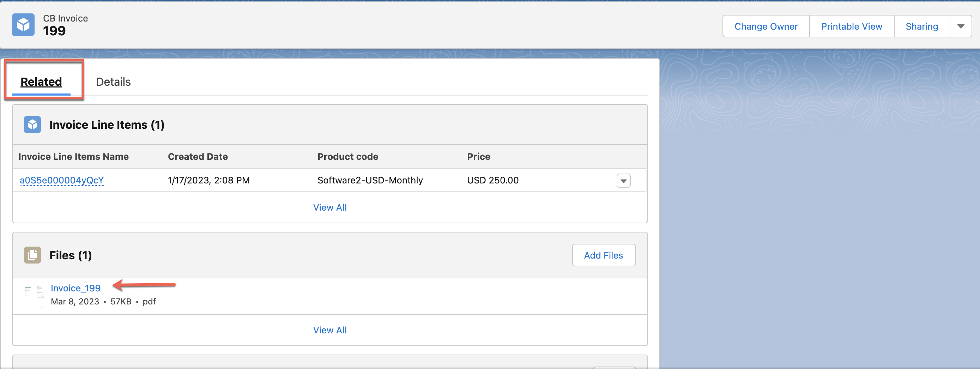Click the Invoice Line Items section icon
The height and width of the screenshot is (369, 980).
click(32, 125)
